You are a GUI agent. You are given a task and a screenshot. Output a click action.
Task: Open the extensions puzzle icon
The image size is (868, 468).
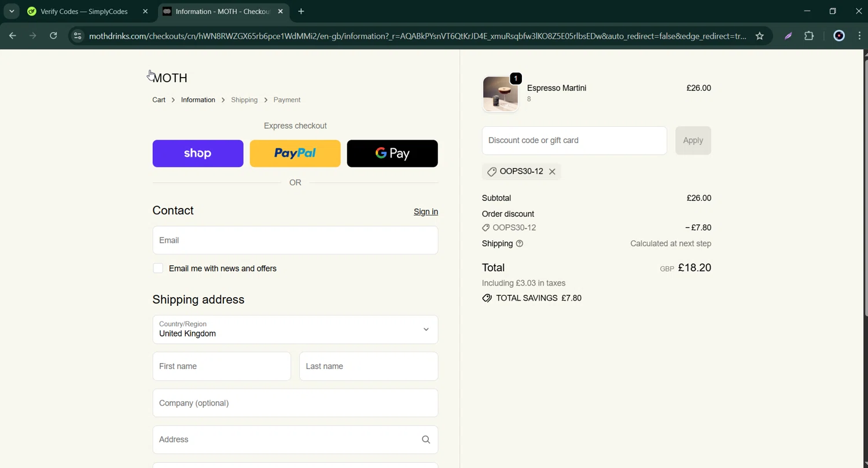point(809,36)
